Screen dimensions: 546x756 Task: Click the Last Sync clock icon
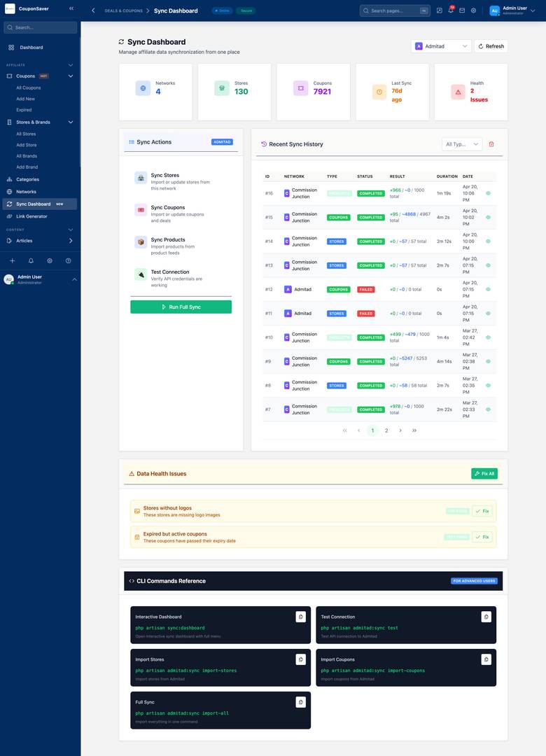(379, 92)
